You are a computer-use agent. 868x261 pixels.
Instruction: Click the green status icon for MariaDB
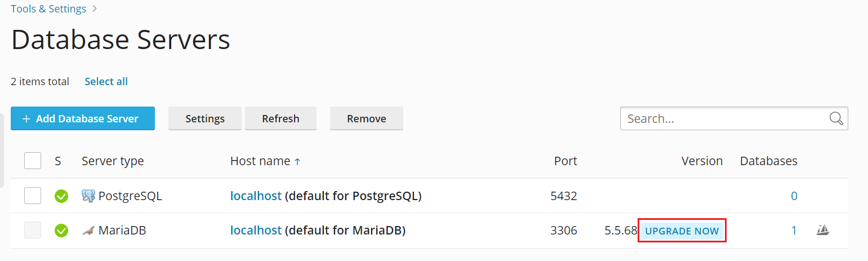click(x=61, y=231)
